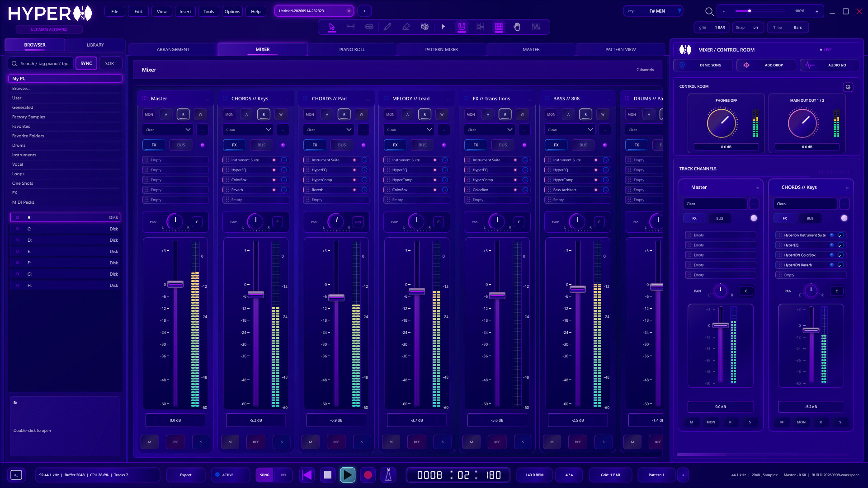This screenshot has height=488, width=868.
Task: Open the key F# MIN dropdown
Action: point(653,11)
